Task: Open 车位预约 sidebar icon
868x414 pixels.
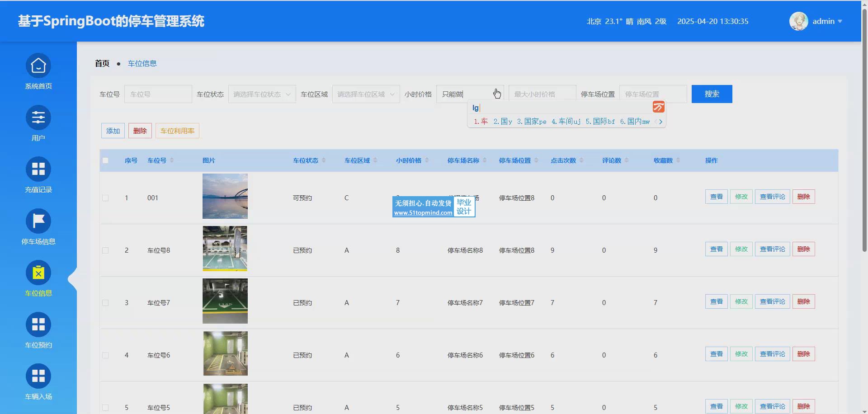Action: pos(38,325)
